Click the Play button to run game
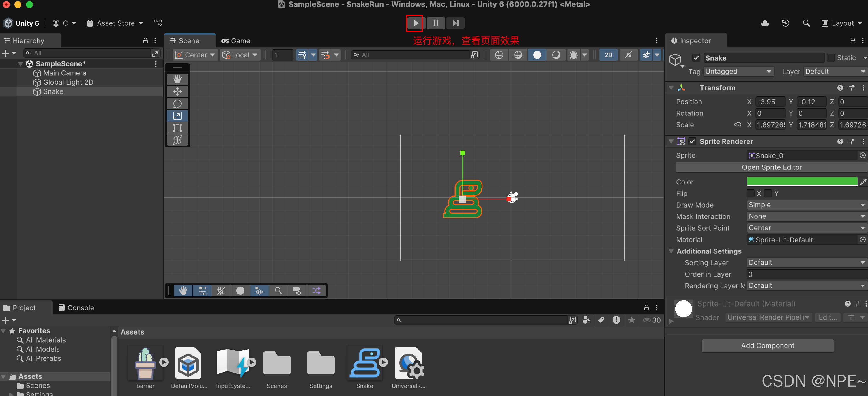Screen dimensions: 868x396 [416, 23]
